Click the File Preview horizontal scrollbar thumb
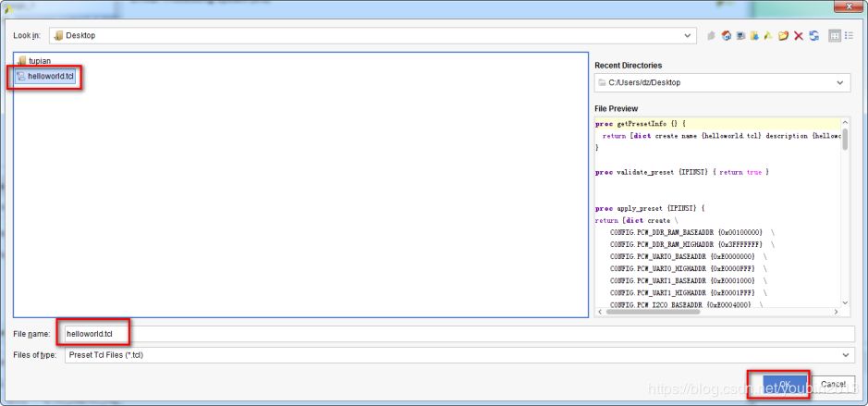The width and height of the screenshot is (868, 406). pos(654,313)
